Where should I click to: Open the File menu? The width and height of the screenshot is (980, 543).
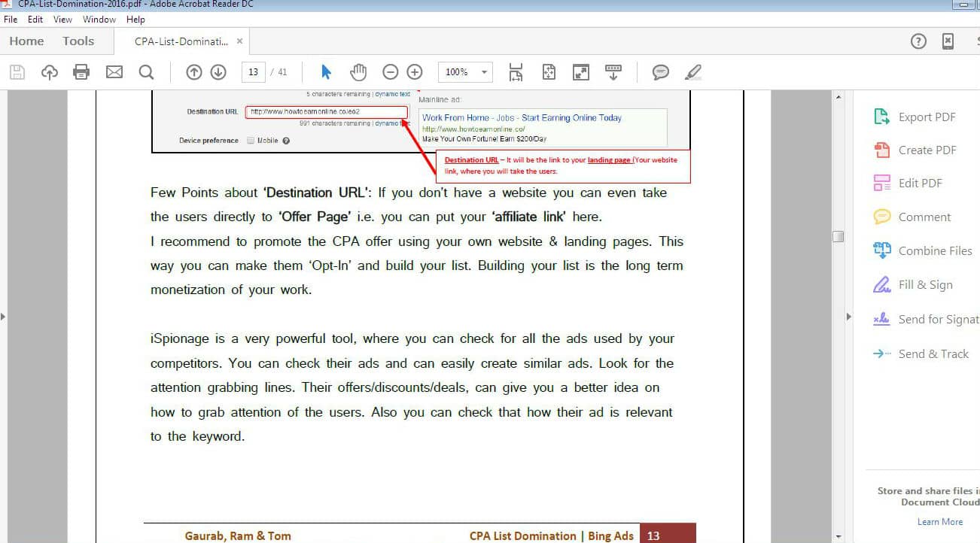[x=11, y=20]
